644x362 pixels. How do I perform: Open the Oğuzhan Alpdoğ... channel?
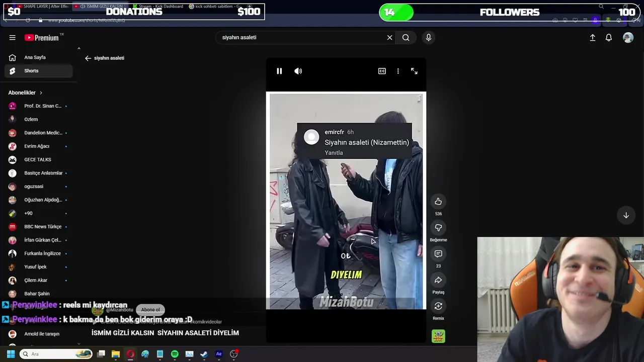(38, 200)
